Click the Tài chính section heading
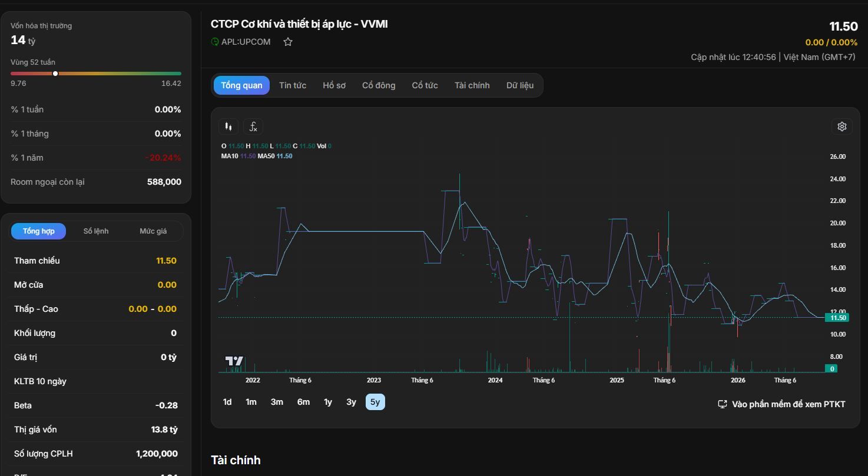The width and height of the screenshot is (868, 476). (236, 460)
